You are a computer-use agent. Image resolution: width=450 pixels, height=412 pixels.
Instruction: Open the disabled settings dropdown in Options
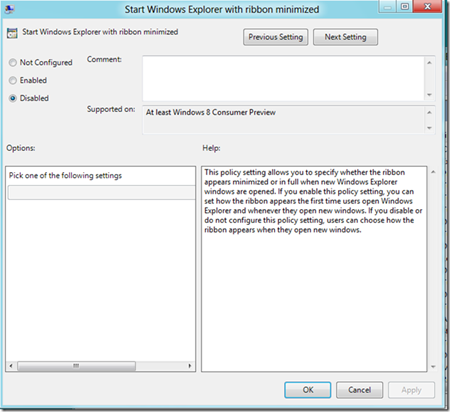tap(101, 193)
